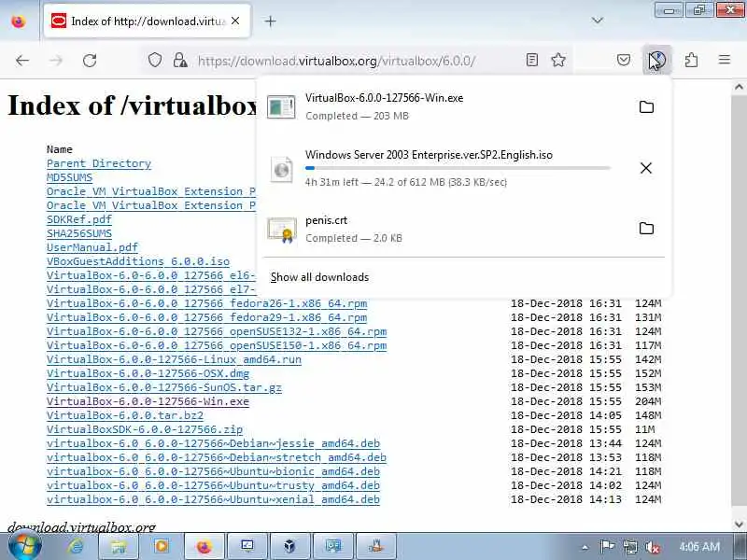Download the SunOS.tar.gz archive
This screenshot has width=747, height=560.
pos(164,387)
